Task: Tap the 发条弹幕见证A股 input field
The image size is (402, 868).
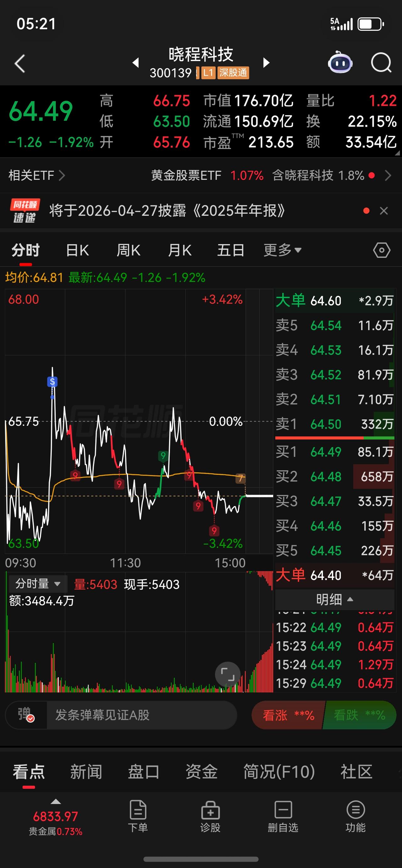Action: pos(141,715)
